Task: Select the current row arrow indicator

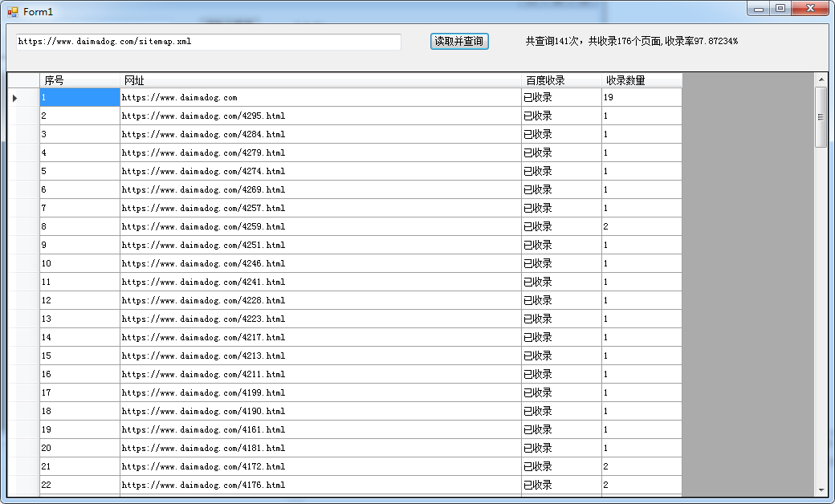Action: pyautogui.click(x=15, y=98)
